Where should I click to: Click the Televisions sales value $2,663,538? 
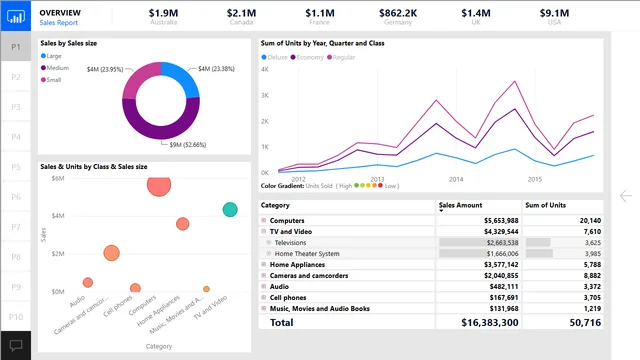502,243
